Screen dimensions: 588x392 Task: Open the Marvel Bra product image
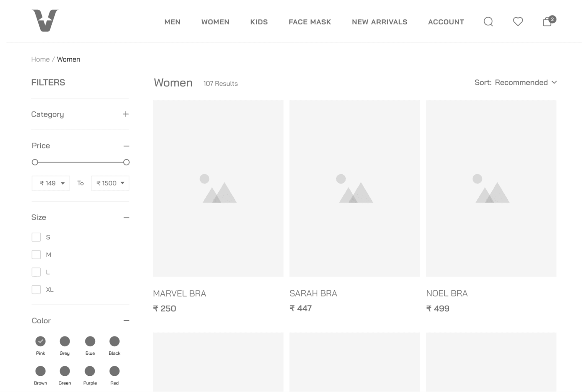pos(218,189)
